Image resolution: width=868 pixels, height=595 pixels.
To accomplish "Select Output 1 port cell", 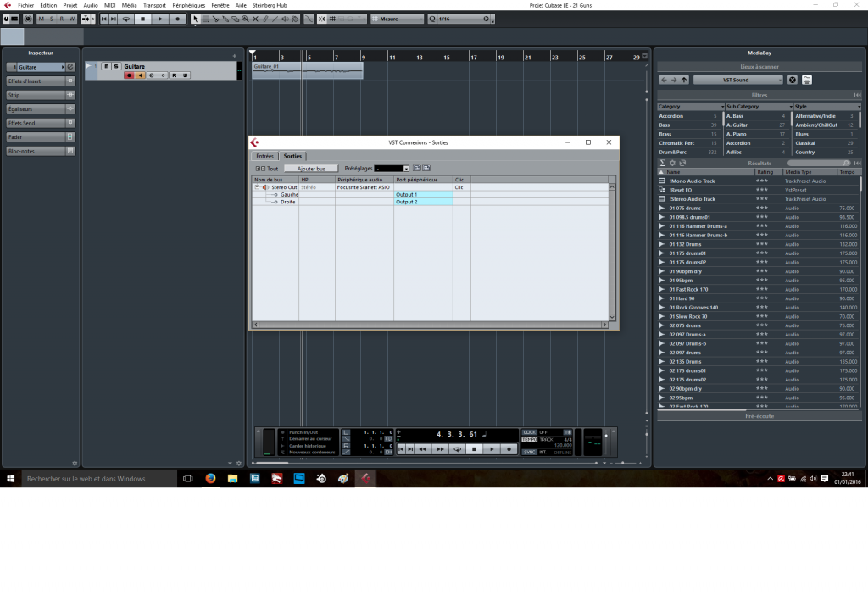I will [x=423, y=194].
